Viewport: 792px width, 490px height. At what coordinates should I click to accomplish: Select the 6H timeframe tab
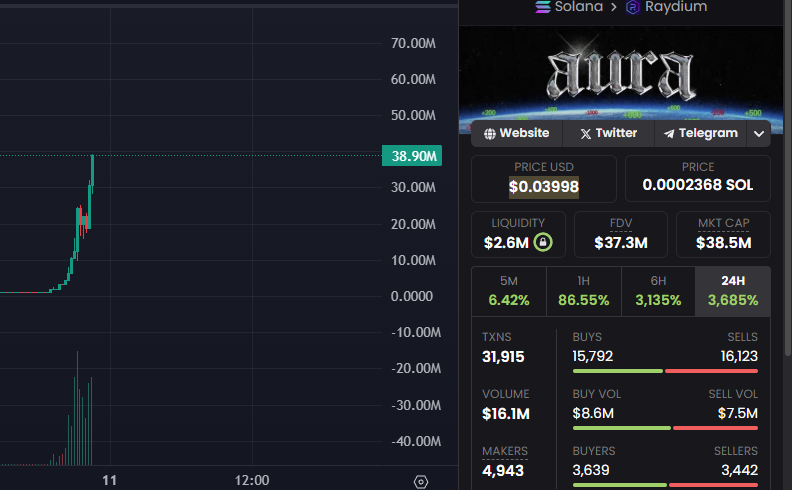click(658, 291)
